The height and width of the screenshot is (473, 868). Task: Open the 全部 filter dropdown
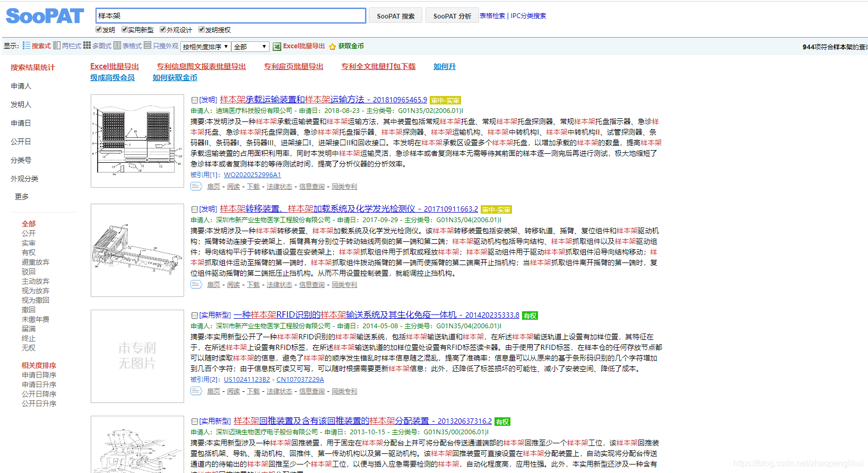coord(250,47)
